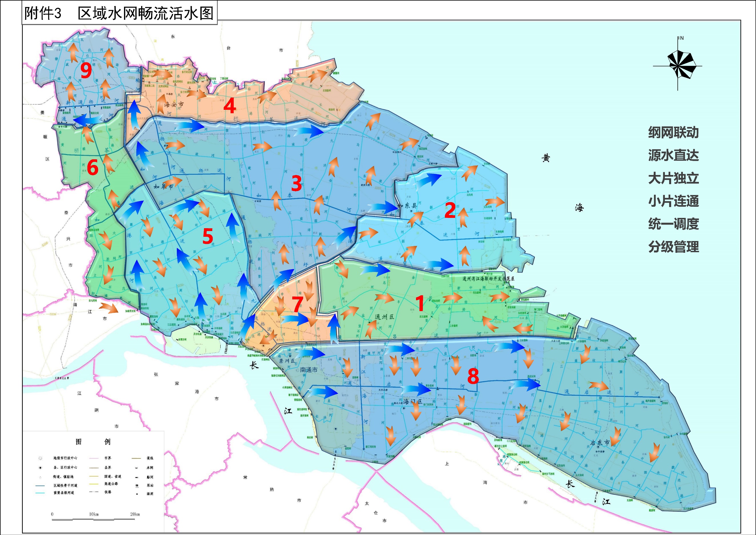Screen dimensions: 756x535
Task: Click the 黄 sea label character
Action: tap(546, 158)
